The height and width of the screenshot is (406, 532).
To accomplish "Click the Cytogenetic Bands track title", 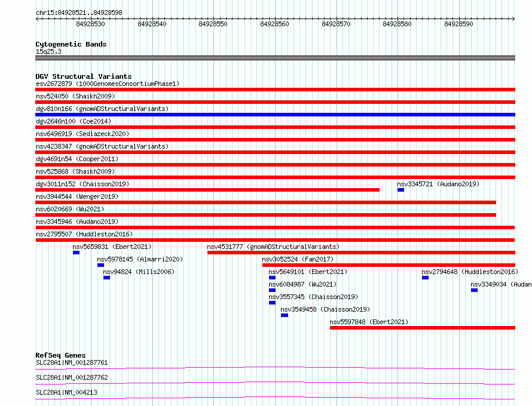I will click(71, 44).
